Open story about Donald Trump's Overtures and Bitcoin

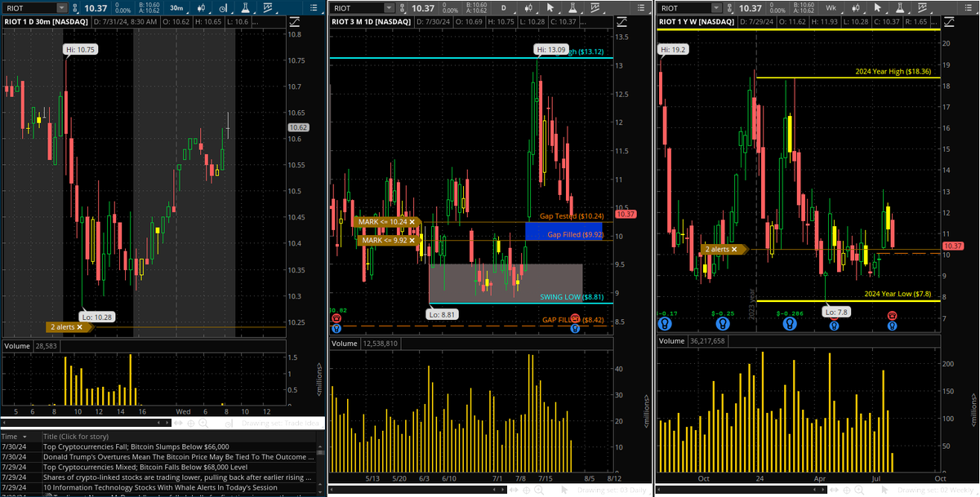(178, 457)
